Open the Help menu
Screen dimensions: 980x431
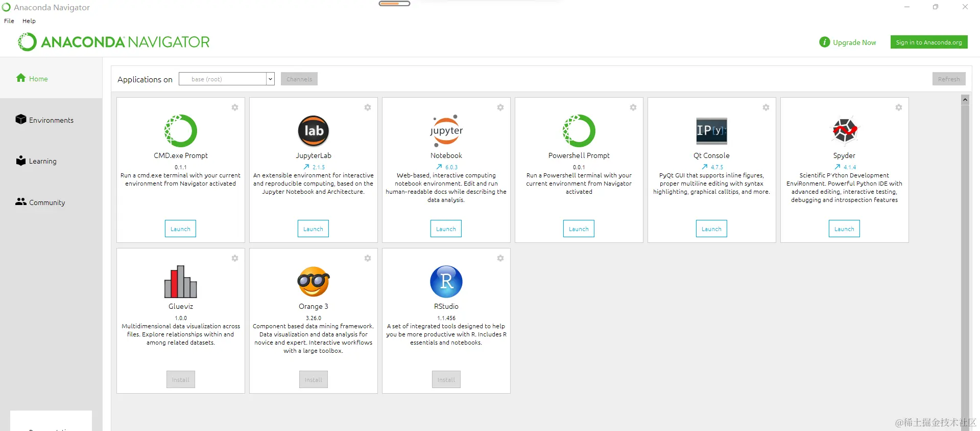pos(29,21)
